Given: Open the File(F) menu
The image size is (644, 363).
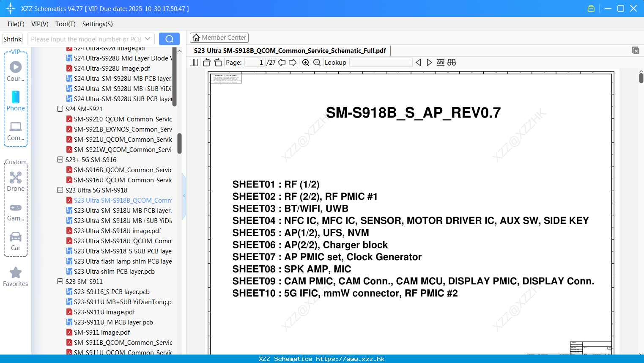Looking at the screenshot, I should tap(16, 24).
